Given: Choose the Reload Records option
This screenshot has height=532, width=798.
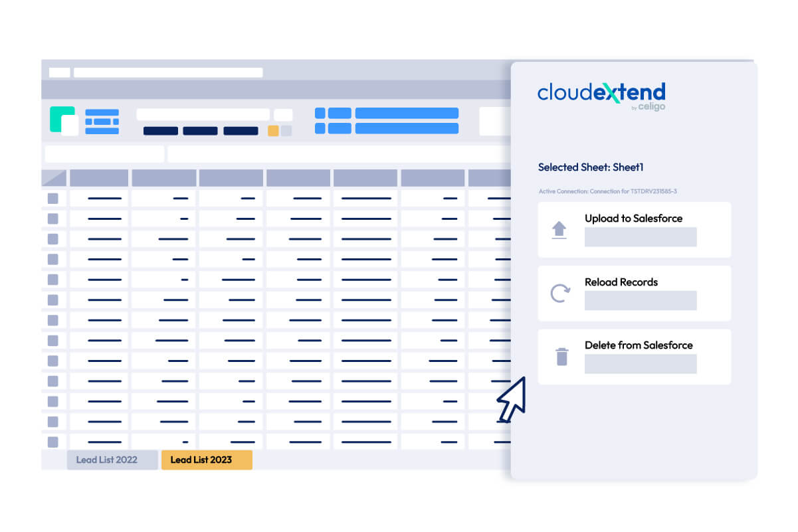Looking at the screenshot, I should [634, 293].
